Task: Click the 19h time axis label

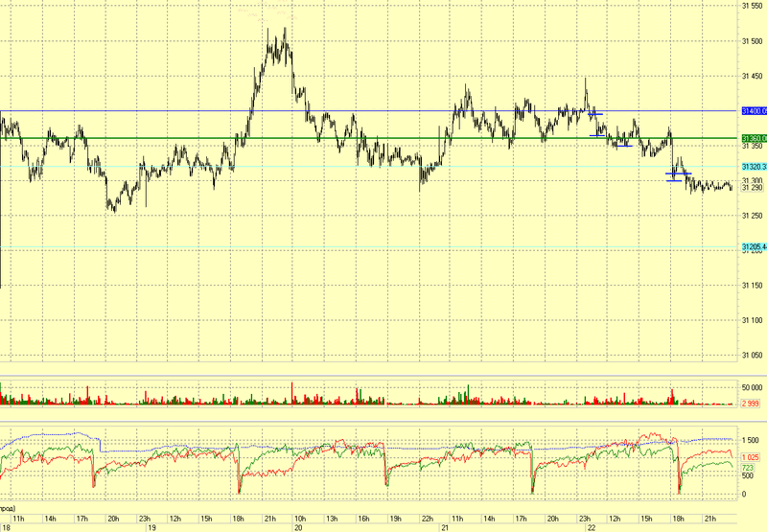Action: click(x=395, y=519)
